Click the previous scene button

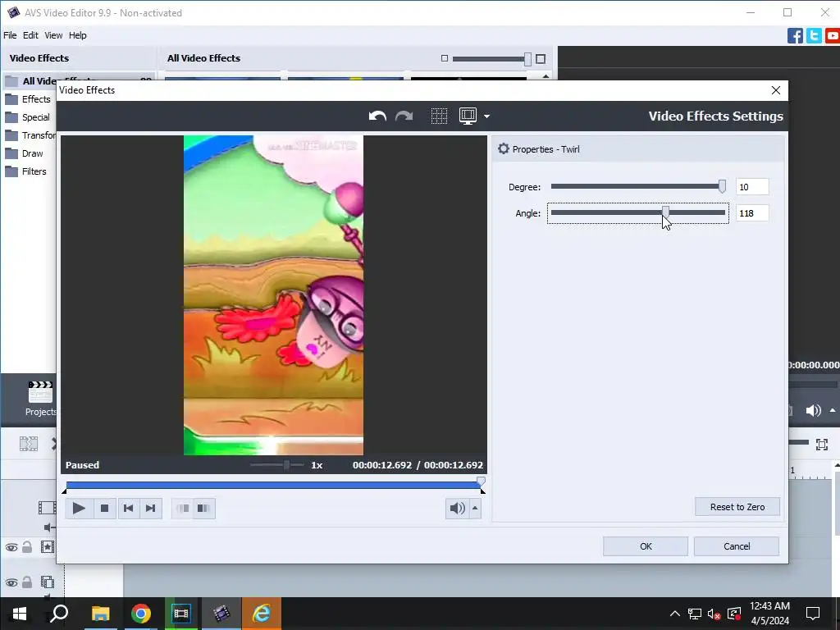[x=183, y=509]
